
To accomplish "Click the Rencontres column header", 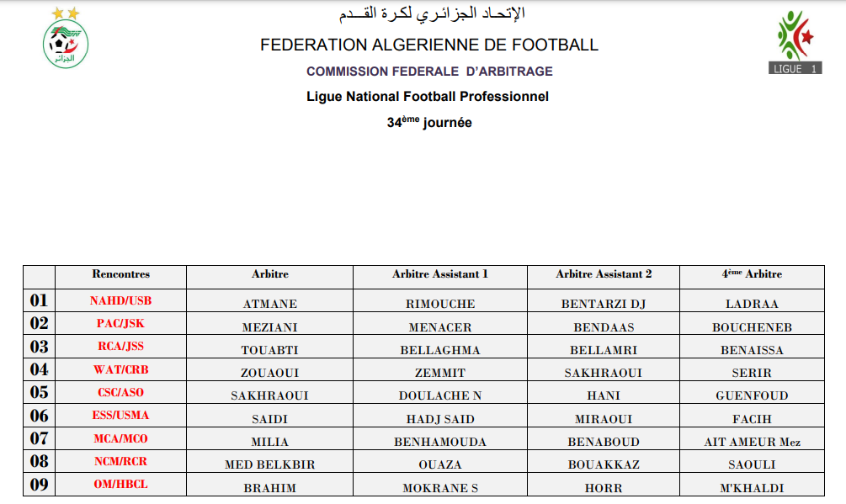I will click(121, 274).
